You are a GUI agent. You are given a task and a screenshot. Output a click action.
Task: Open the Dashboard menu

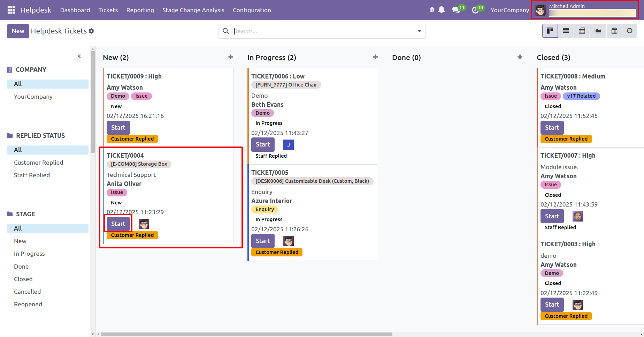tap(75, 10)
